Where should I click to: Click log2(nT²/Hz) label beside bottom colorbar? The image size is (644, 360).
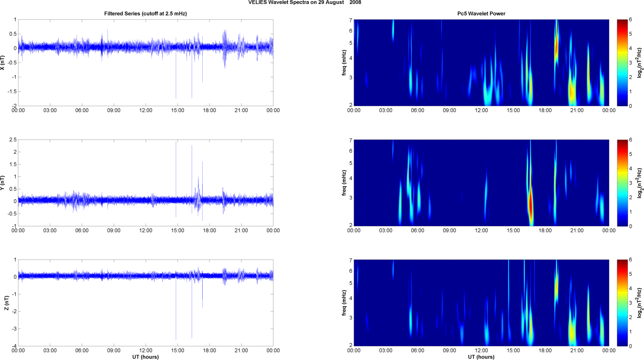tap(640, 303)
